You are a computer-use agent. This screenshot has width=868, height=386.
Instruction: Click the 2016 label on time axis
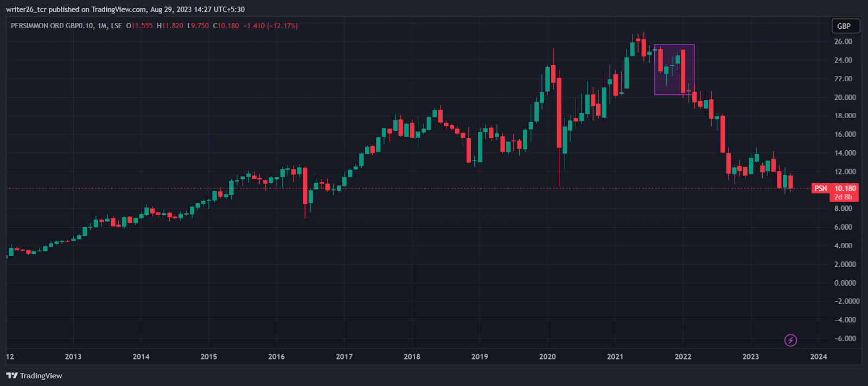(277, 357)
